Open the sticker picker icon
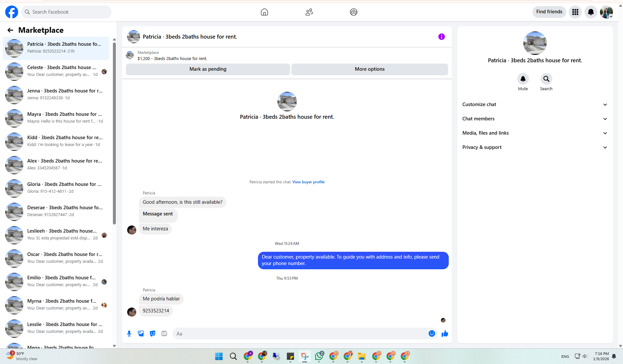The image size is (623, 364). click(153, 334)
